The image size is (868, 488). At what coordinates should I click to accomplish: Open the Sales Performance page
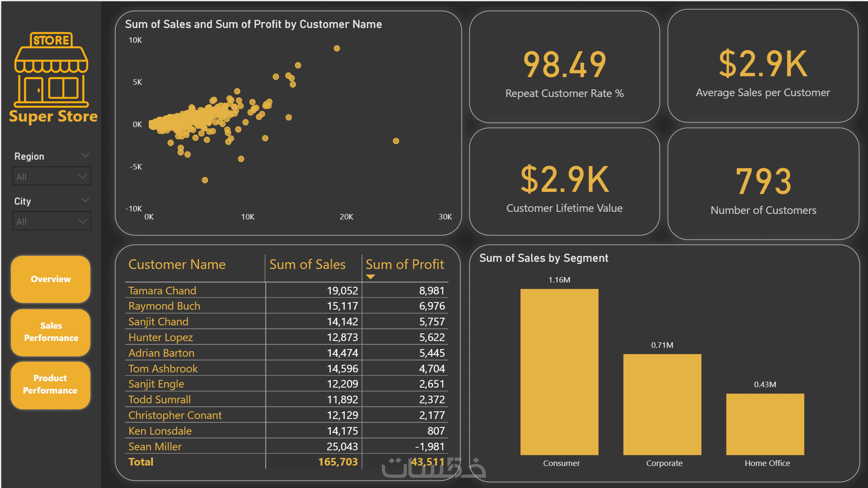pos(51,332)
